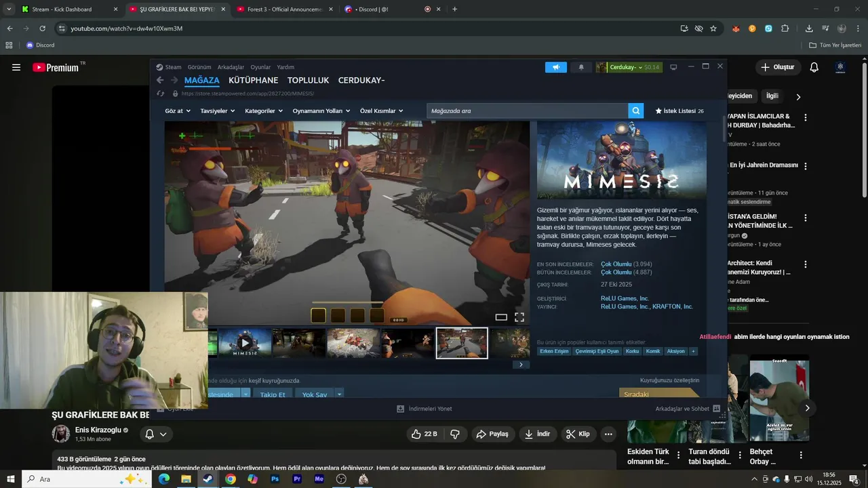Click the Steam Big Picture monitor icon

[673, 67]
